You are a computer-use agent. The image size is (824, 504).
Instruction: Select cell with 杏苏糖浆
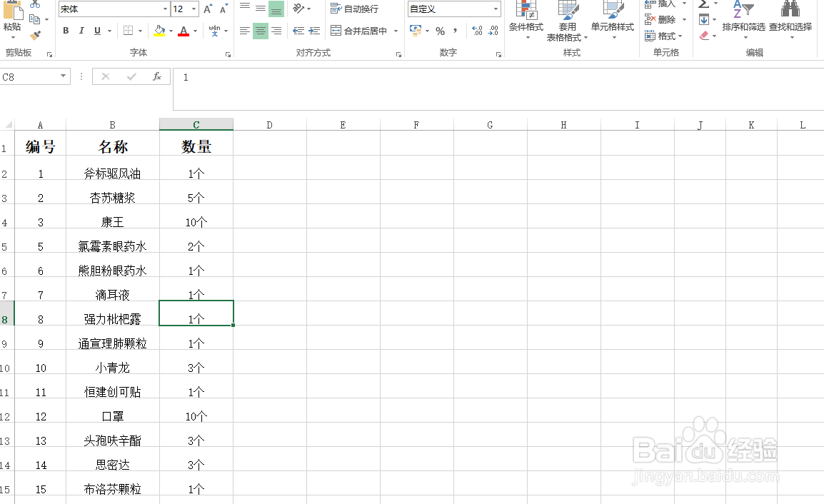coord(112,192)
